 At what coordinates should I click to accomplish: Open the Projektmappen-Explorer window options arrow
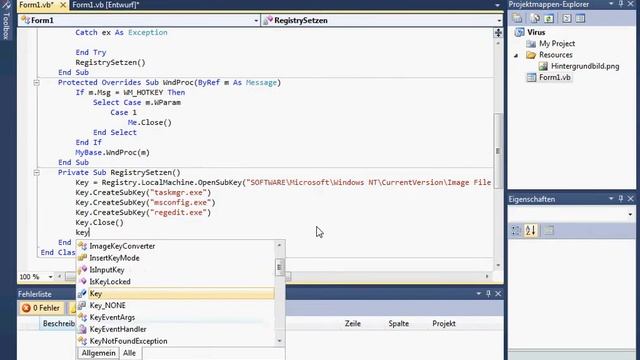611,4
